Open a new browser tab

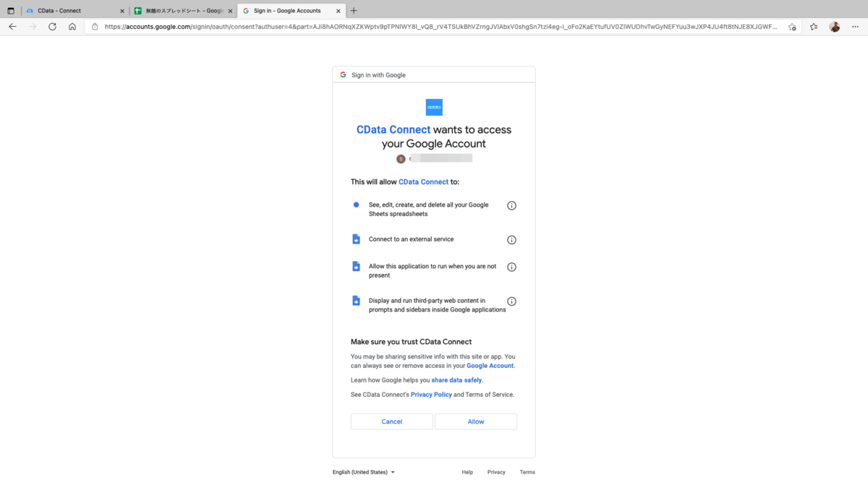pos(354,11)
